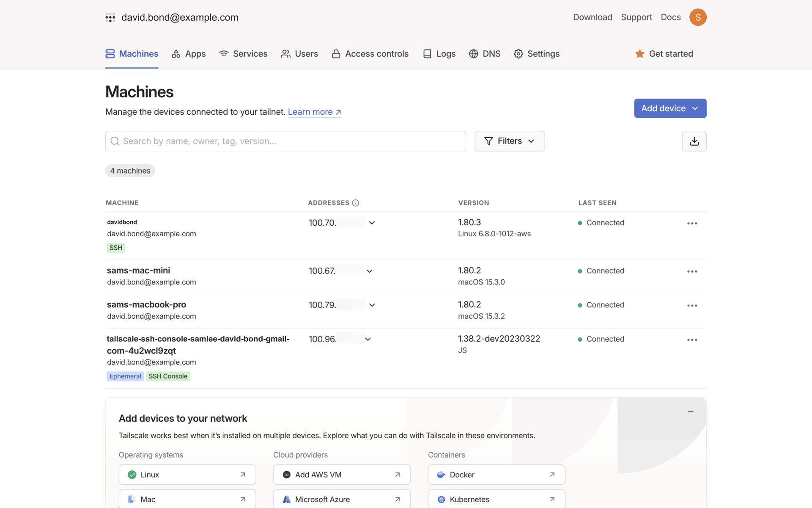Expand addresses for 100.96 ssh-console machine
Image resolution: width=812 pixels, height=508 pixels.
point(368,339)
